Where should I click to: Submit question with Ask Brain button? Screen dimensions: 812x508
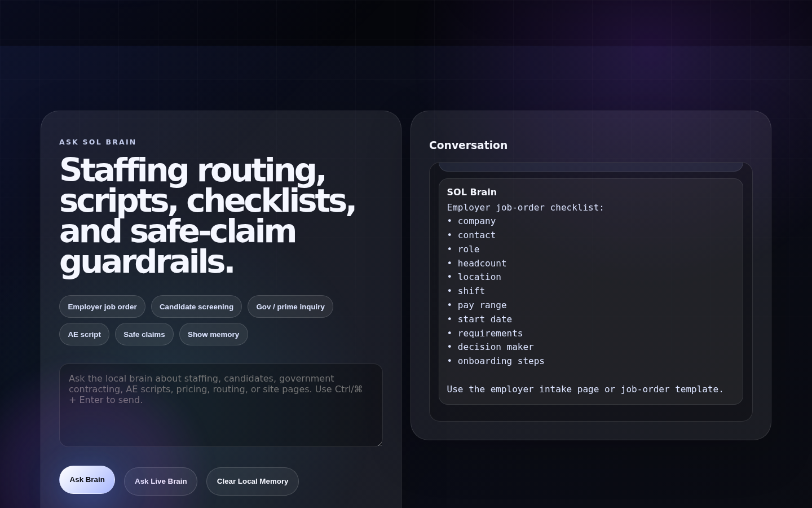87,480
